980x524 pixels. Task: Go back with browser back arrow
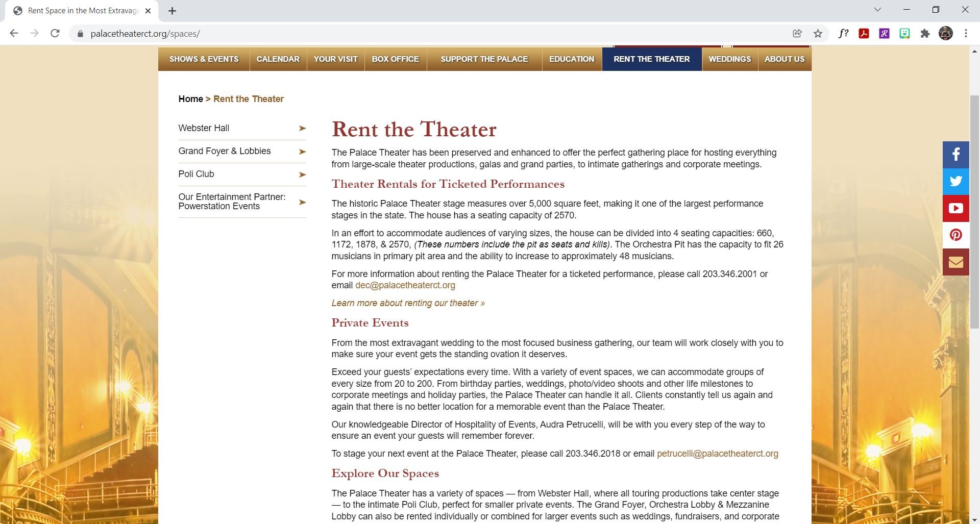(14, 33)
